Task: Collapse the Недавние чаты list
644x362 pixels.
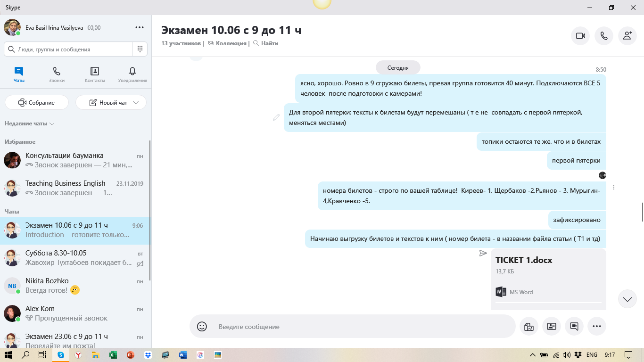Action: coord(30,123)
